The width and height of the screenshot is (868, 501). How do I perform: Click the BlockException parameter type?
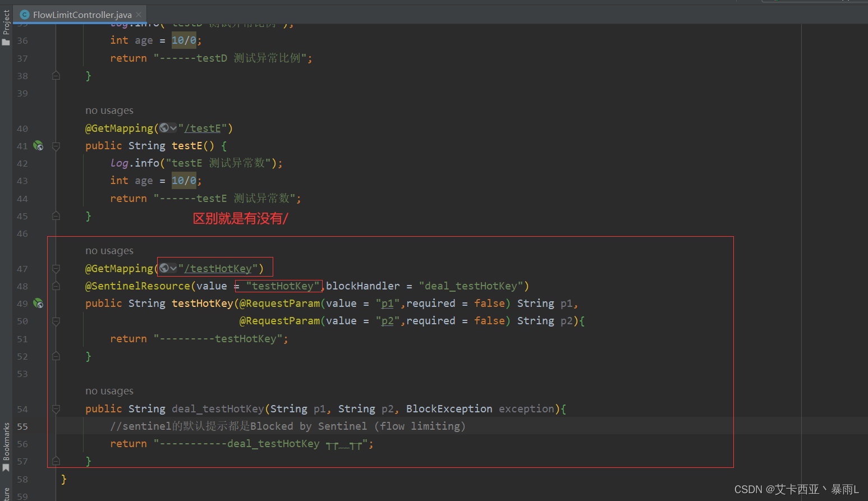coord(449,409)
